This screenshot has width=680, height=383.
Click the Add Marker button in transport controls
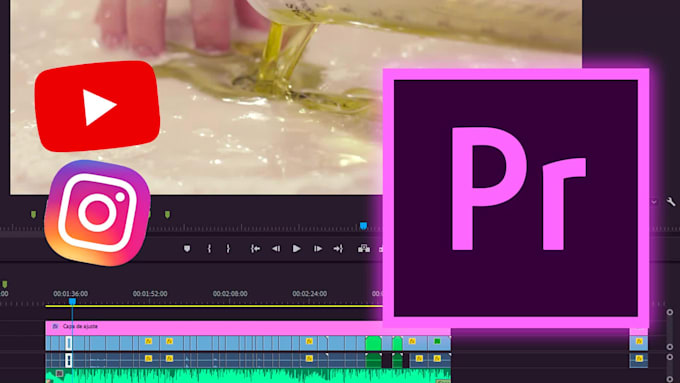tap(187, 249)
